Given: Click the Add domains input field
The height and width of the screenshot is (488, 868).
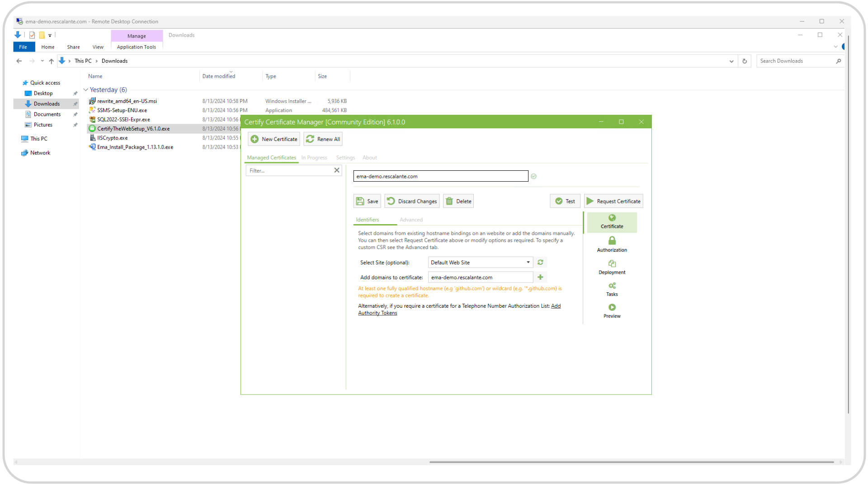Looking at the screenshot, I should point(481,277).
